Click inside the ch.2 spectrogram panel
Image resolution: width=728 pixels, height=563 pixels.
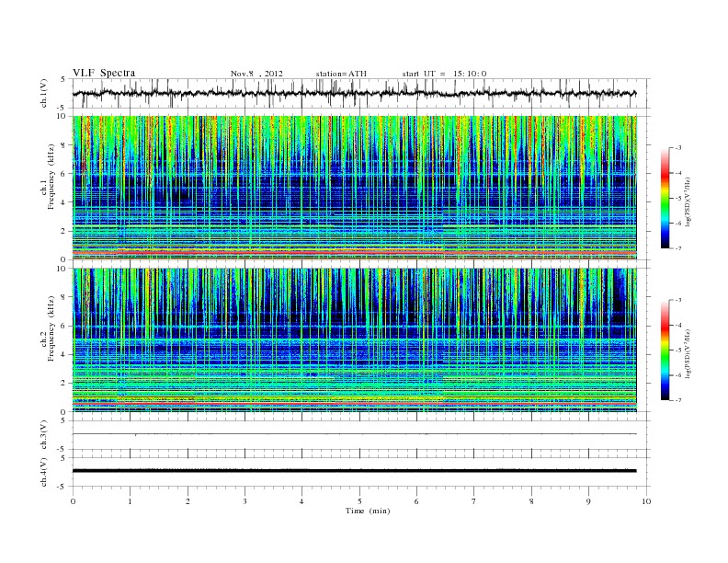click(x=354, y=339)
